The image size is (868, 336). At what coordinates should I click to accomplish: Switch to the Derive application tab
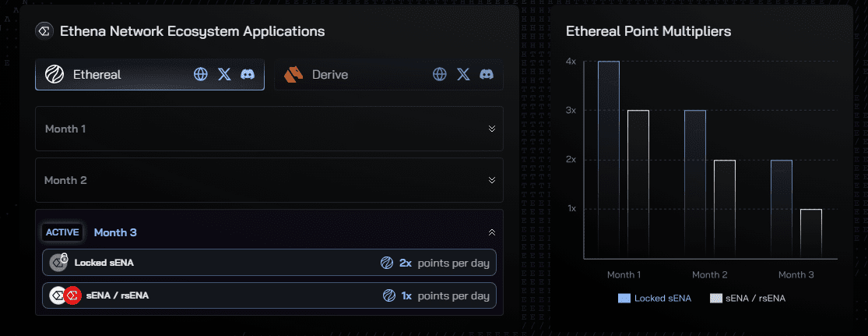[330, 75]
